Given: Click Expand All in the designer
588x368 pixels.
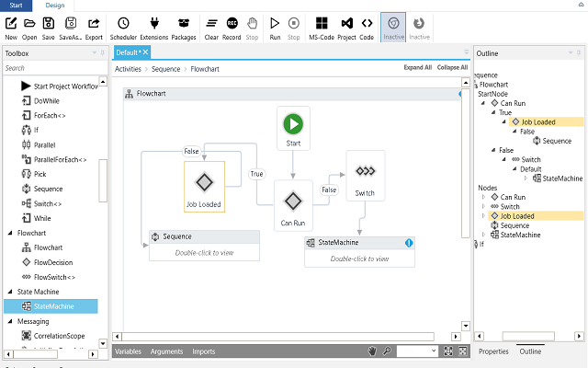Looking at the screenshot, I should (417, 67).
